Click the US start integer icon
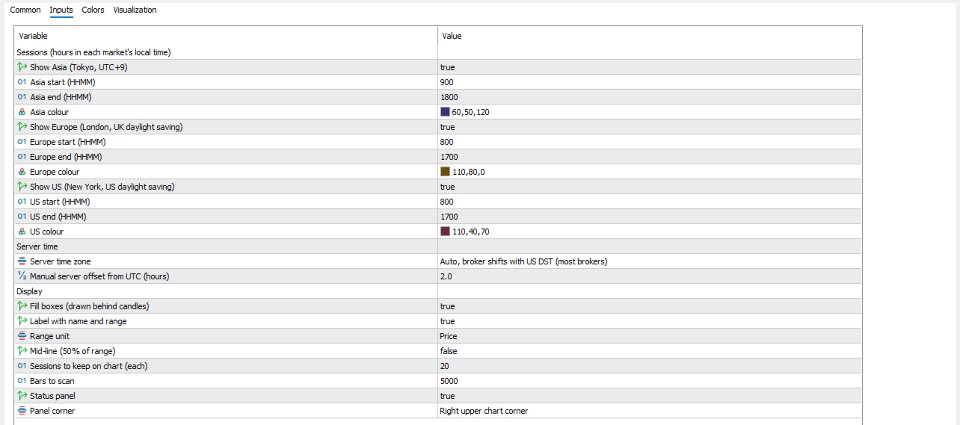The image size is (960, 425). coord(23,201)
